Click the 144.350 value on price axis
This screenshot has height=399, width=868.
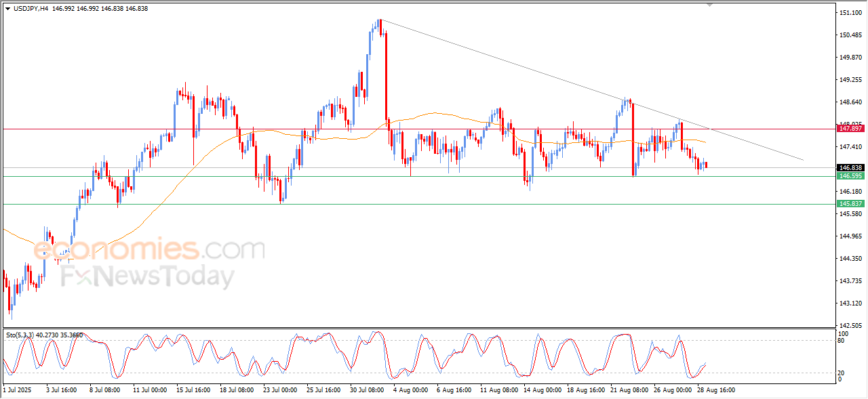coord(850,259)
